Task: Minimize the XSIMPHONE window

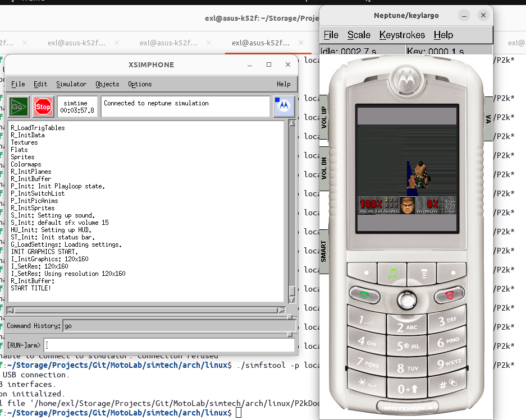Action: (x=250, y=64)
